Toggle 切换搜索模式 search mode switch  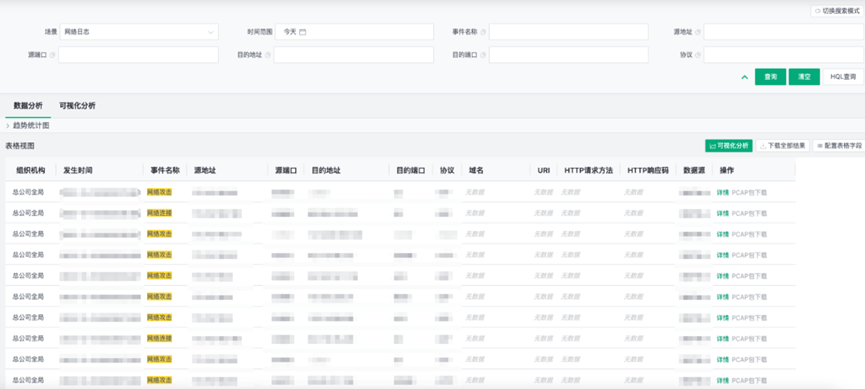click(837, 11)
